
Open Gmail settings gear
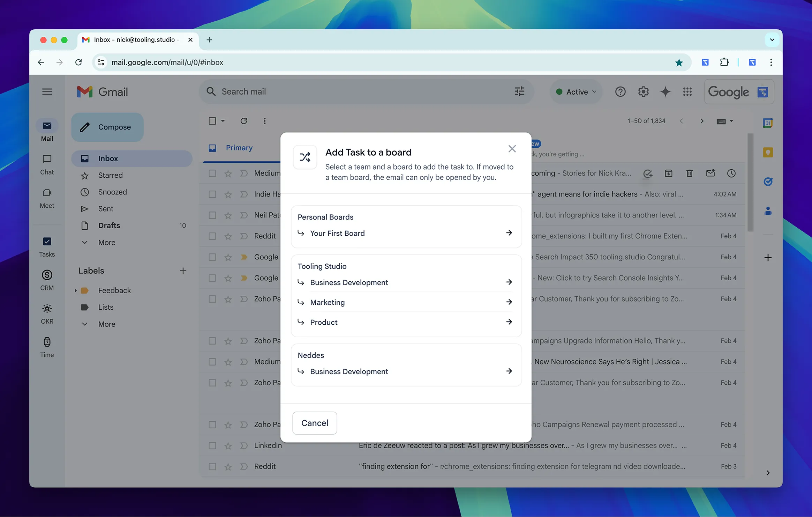point(643,92)
